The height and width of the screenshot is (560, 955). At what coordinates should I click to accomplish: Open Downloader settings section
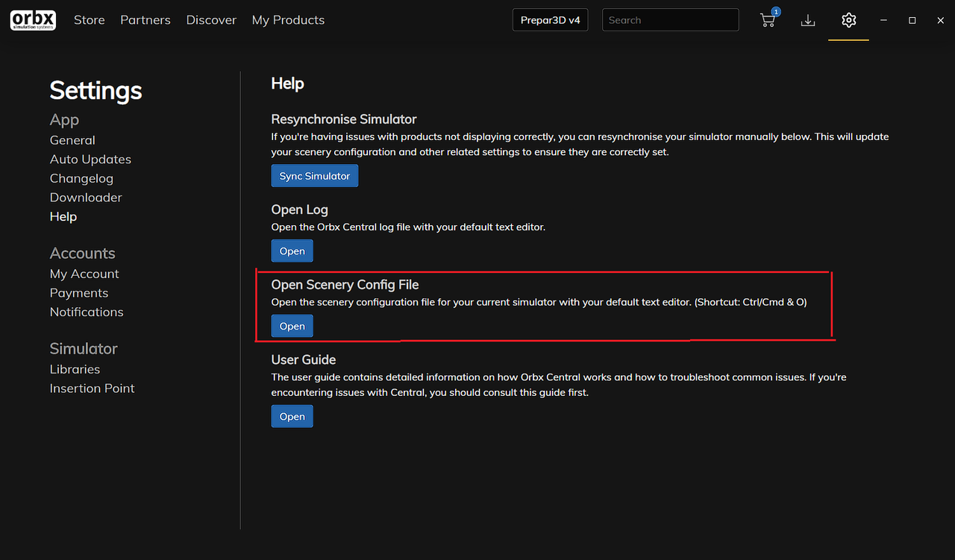pyautogui.click(x=86, y=197)
